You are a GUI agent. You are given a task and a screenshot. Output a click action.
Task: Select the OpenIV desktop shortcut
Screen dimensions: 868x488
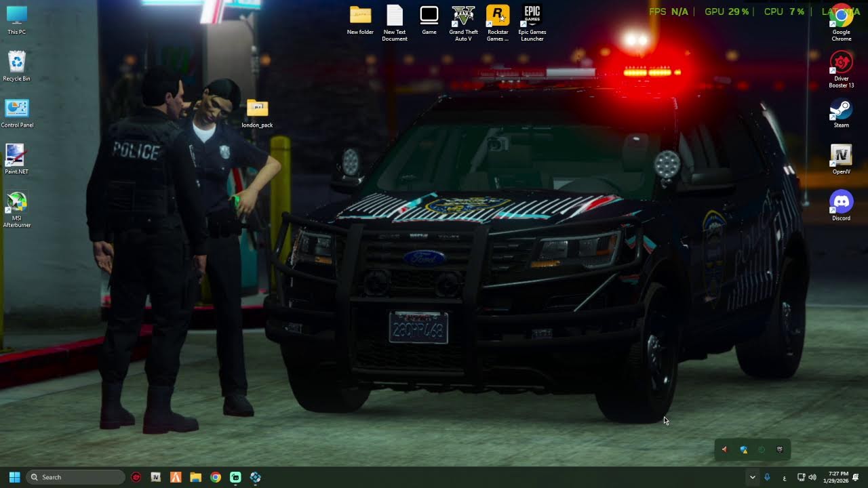click(x=842, y=159)
